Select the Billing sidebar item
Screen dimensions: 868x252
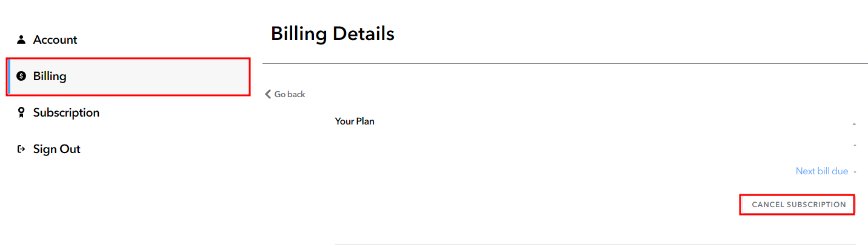pos(129,77)
